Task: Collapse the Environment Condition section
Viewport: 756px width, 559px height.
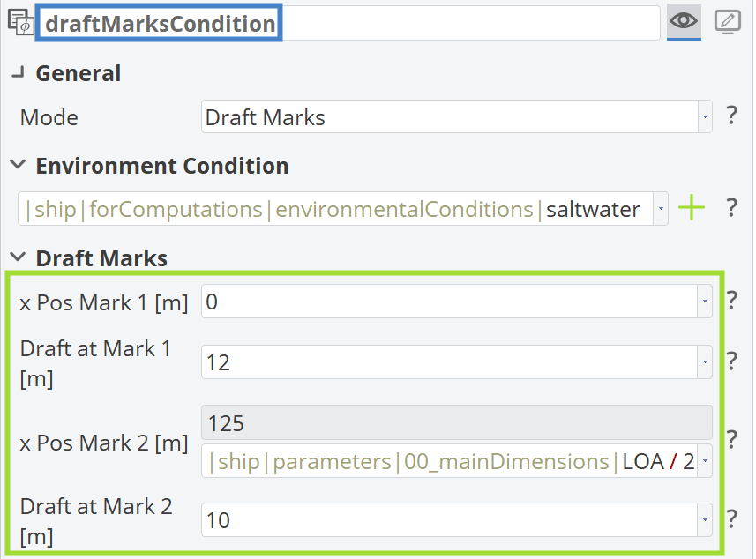Action: pyautogui.click(x=17, y=166)
